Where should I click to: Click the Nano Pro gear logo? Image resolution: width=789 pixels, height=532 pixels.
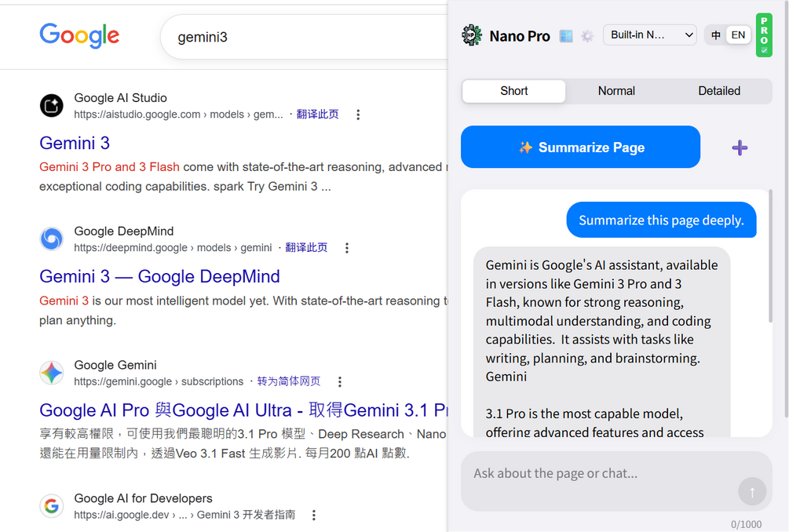coord(472,35)
